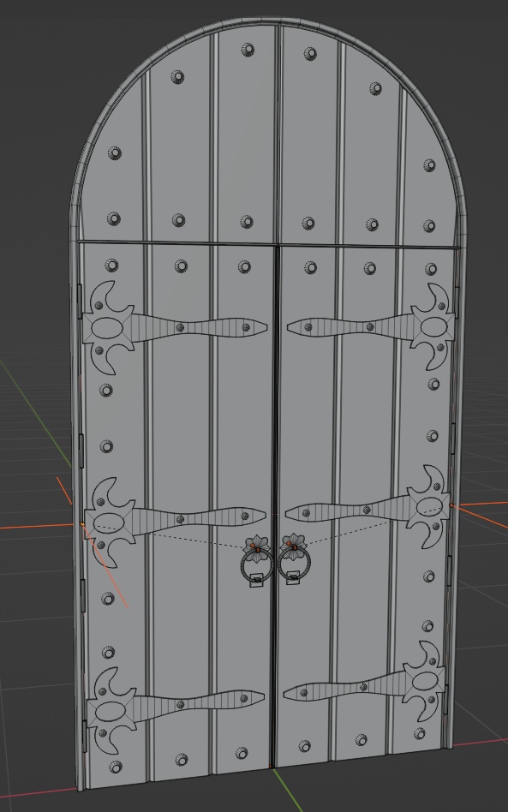This screenshot has width=508, height=812.
Task: Select the topmost right stud in the arch
Action: click(310, 53)
